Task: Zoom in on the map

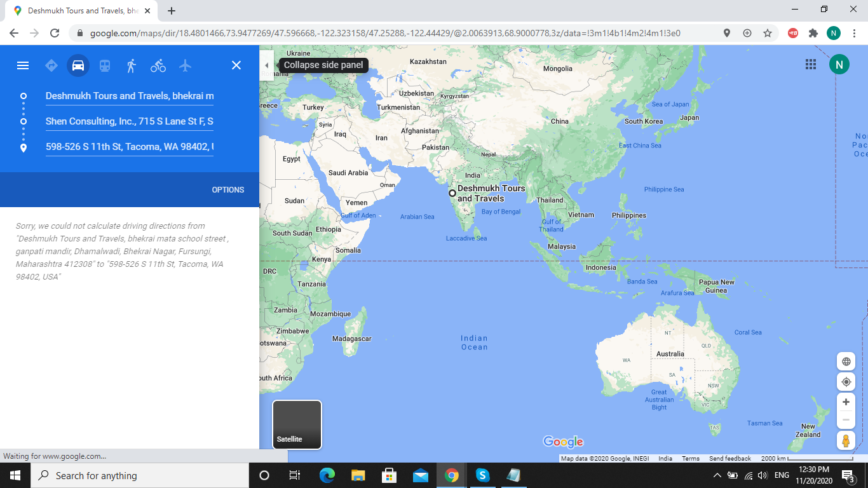Action: point(846,402)
